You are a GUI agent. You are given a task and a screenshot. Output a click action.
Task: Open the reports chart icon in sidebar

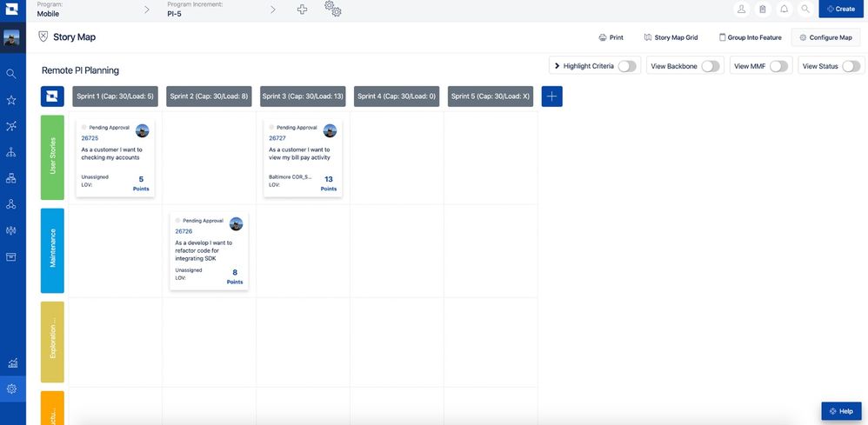coord(12,363)
